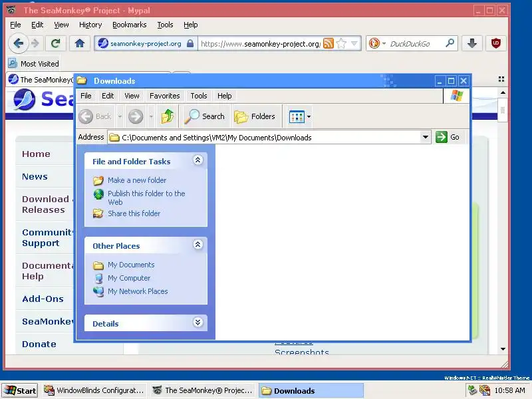The image size is (532, 399).
Task: Click the search magnifier in DuckDuckGo box
Action: 450,43
